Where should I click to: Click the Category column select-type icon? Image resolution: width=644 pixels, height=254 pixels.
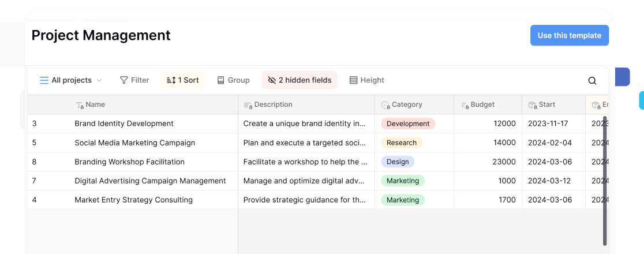pos(385,105)
